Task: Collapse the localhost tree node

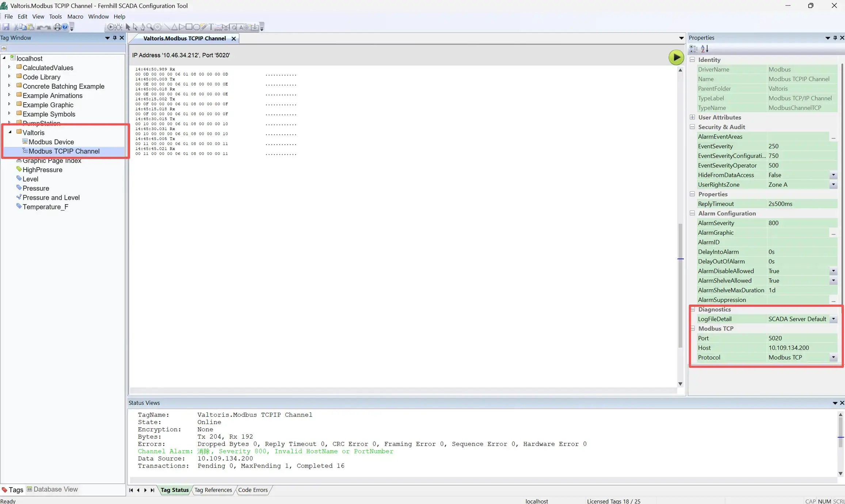Action: click(4, 58)
